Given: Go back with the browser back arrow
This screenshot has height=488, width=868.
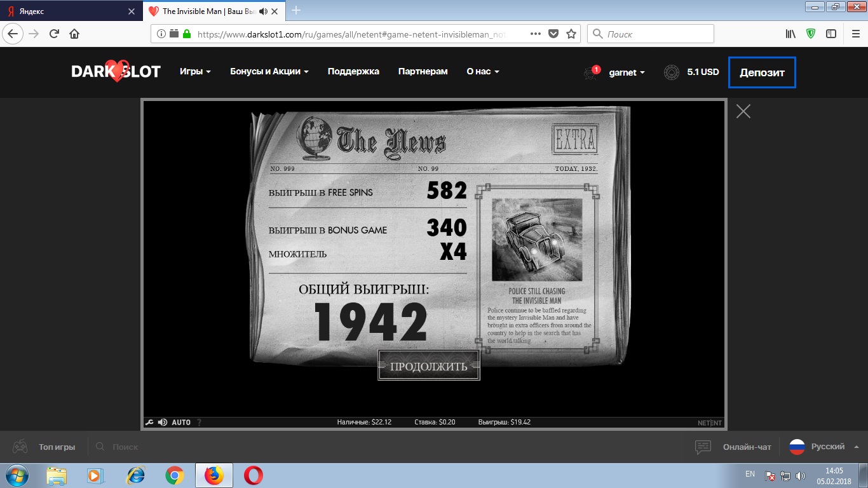Looking at the screenshot, I should coord(14,34).
